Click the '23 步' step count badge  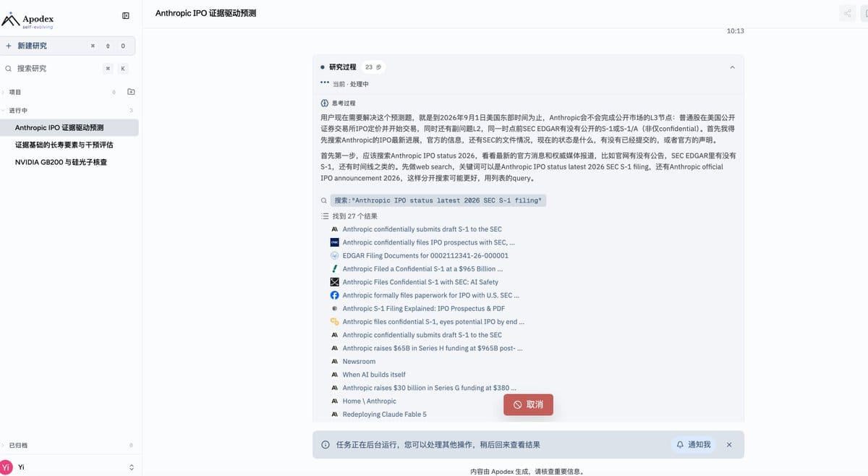pyautogui.click(x=373, y=67)
